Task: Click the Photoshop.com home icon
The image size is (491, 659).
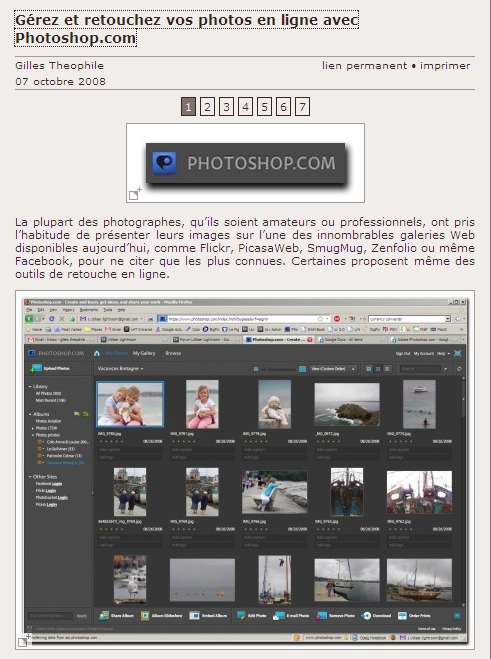Action: [x=97, y=353]
